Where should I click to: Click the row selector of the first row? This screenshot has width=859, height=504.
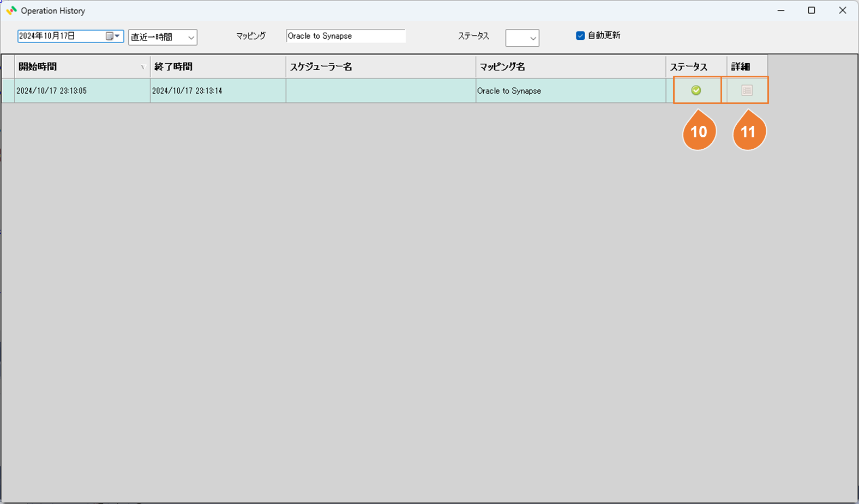pos(8,90)
